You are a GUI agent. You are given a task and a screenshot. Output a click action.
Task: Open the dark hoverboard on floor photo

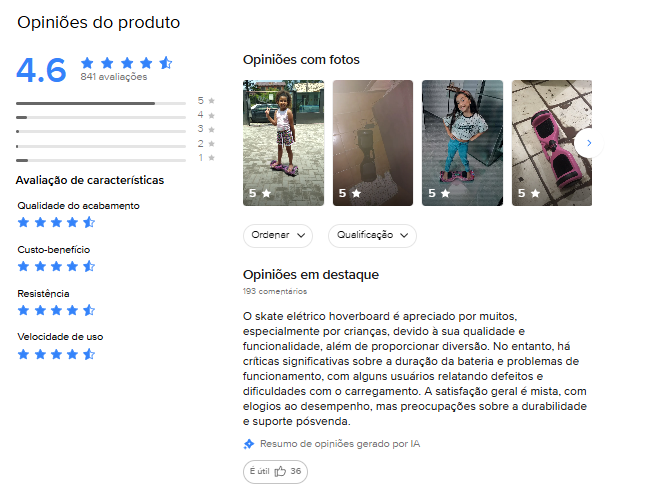coord(373,143)
